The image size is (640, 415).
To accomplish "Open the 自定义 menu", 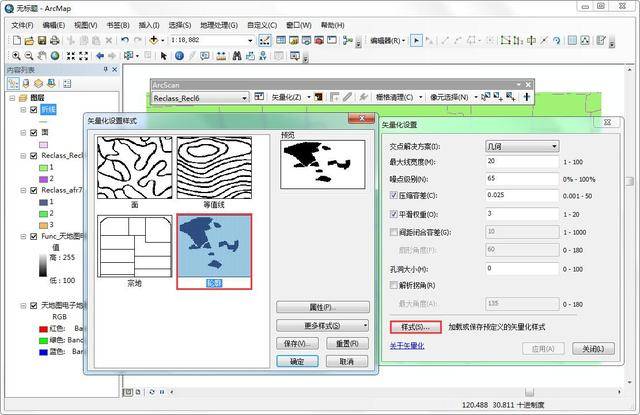I will [x=262, y=25].
